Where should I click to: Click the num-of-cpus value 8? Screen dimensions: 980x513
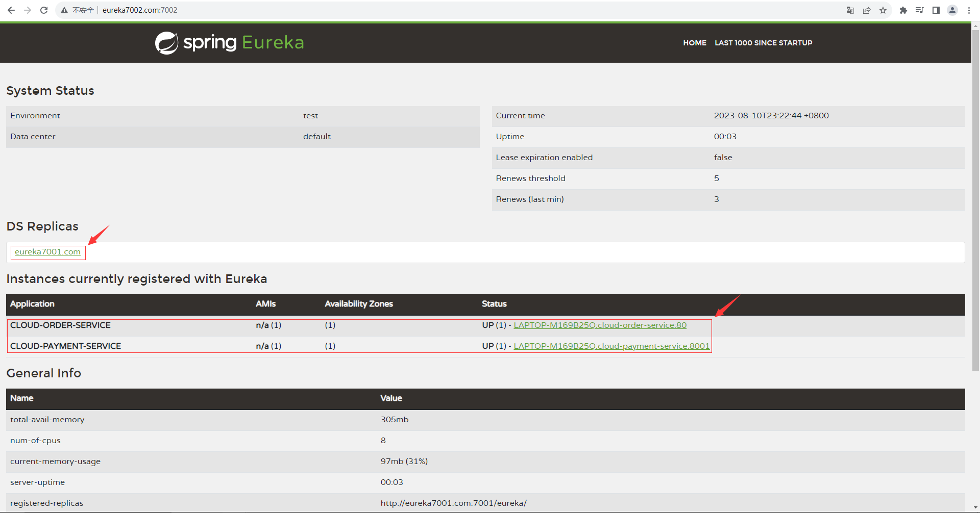tap(383, 441)
